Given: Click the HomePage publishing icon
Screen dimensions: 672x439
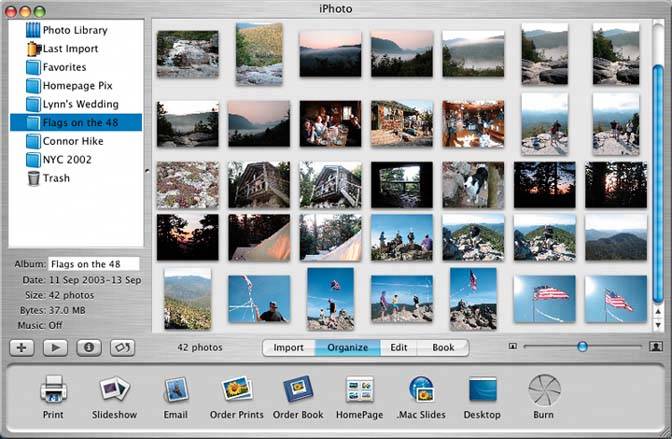Looking at the screenshot, I should pyautogui.click(x=359, y=390).
